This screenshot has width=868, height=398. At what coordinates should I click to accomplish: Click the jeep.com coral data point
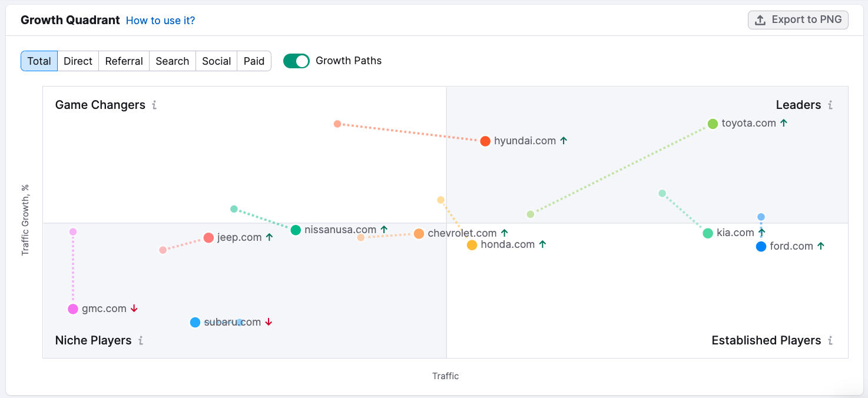208,238
